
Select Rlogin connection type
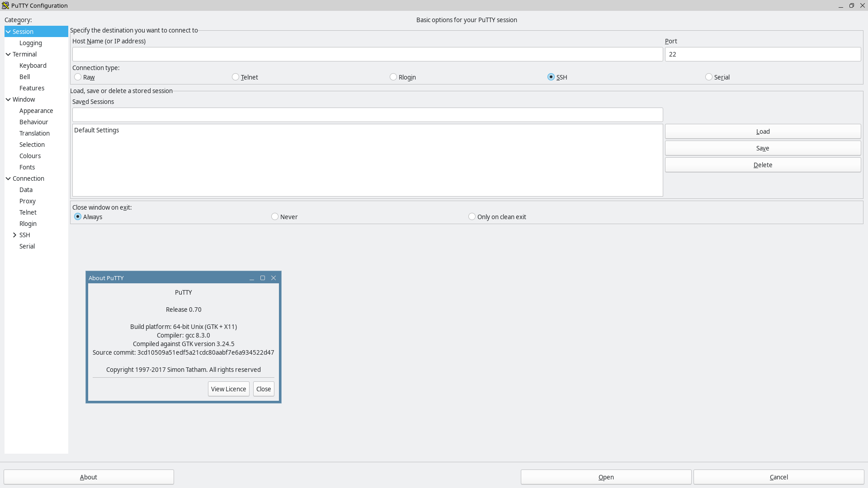pyautogui.click(x=393, y=77)
